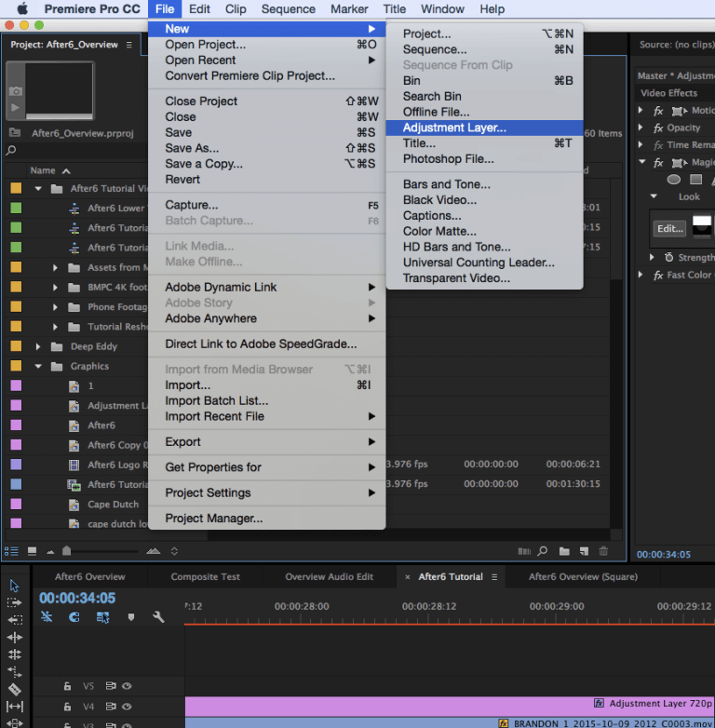Create rectangle mask for Magic Bullet effect

point(695,180)
